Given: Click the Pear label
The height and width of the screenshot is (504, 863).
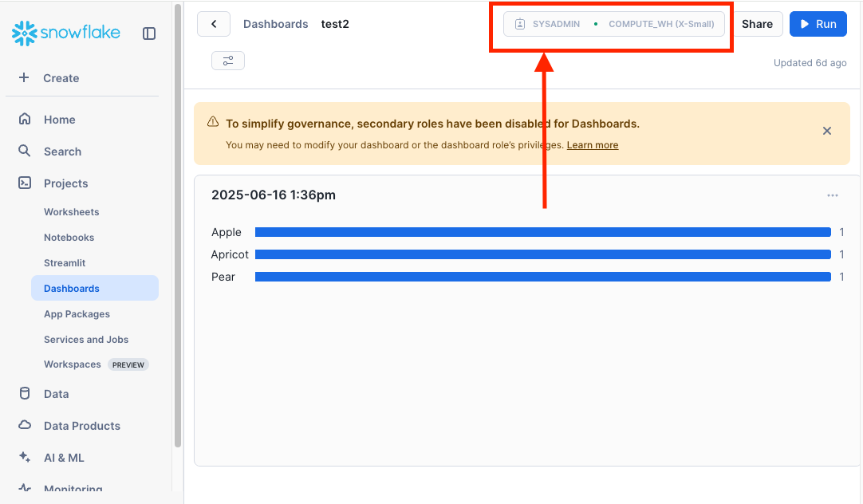Looking at the screenshot, I should [x=223, y=277].
